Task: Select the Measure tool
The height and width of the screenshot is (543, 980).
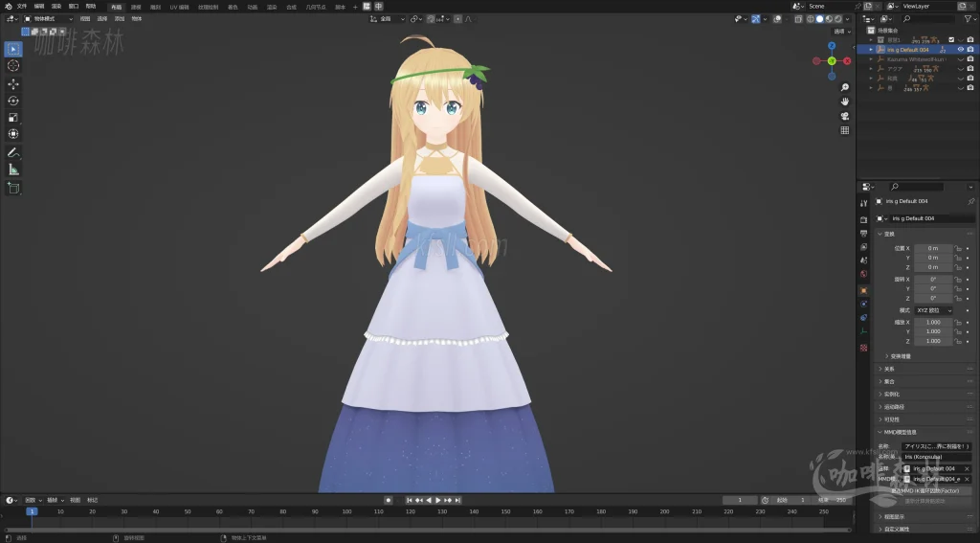Action: [x=13, y=170]
